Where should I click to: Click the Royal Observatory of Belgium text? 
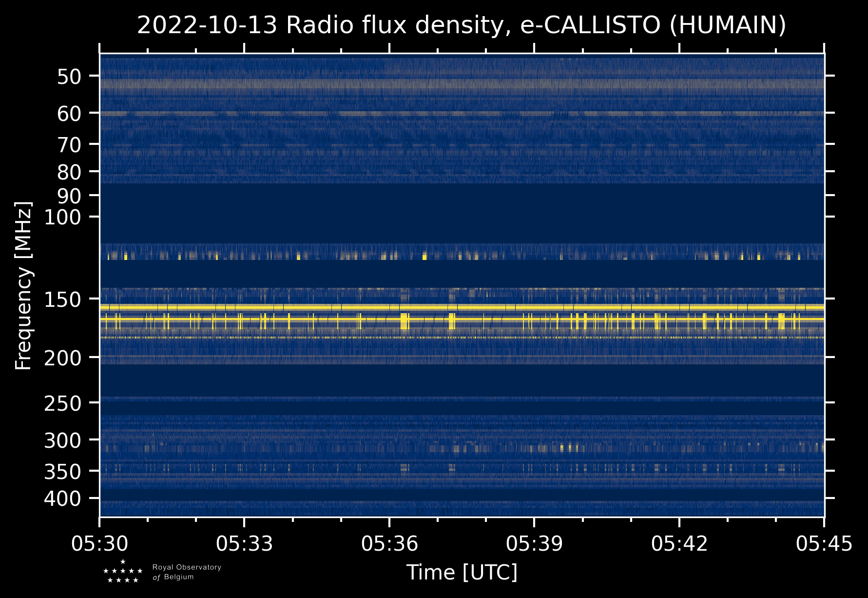pyautogui.click(x=187, y=572)
